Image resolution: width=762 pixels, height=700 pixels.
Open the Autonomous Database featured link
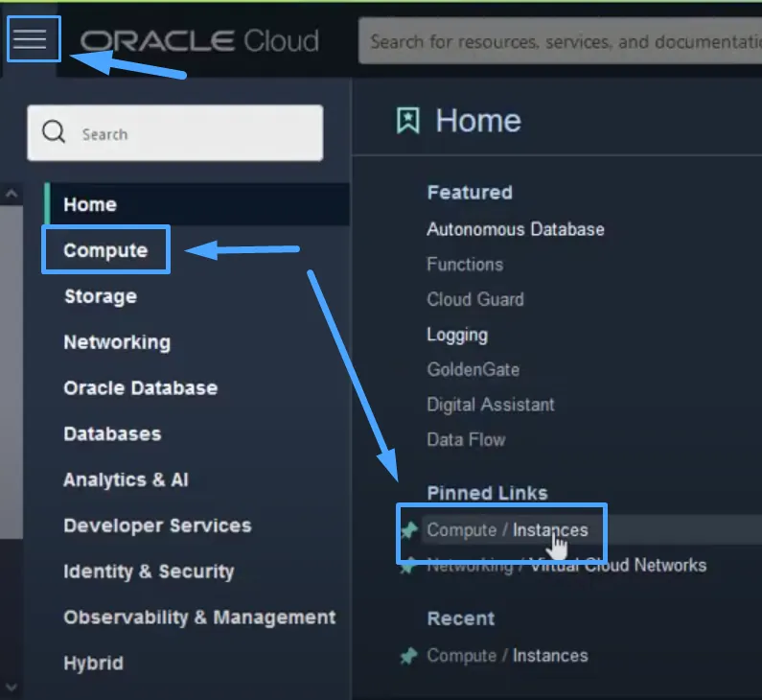pos(515,229)
